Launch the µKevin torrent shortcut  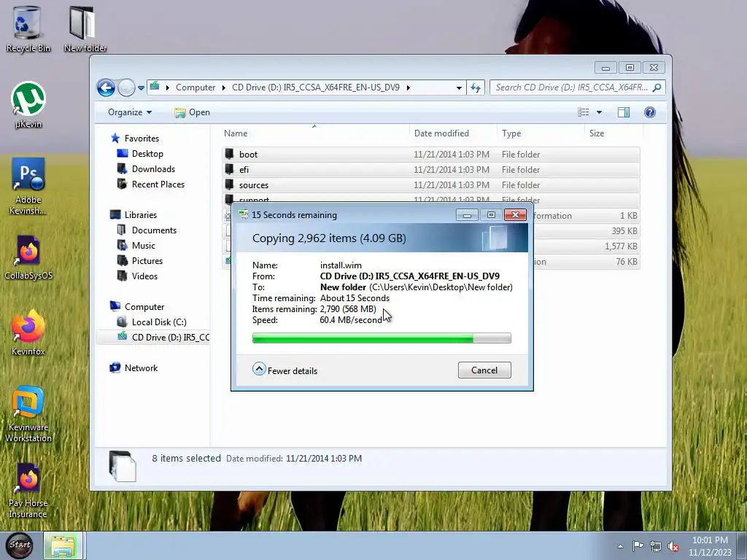[28, 105]
